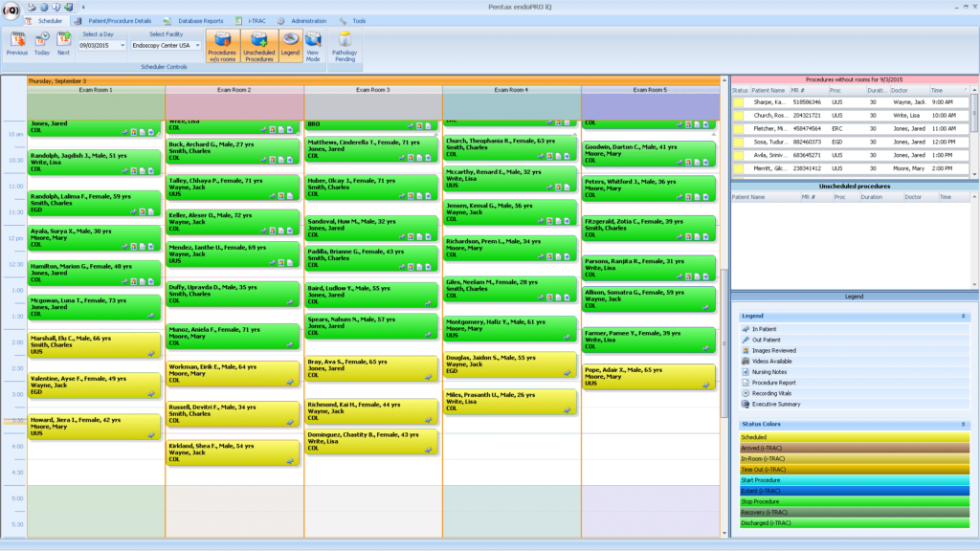Toggle the Unscheduled Procedures panel
980x551 pixels.
pyautogui.click(x=258, y=45)
